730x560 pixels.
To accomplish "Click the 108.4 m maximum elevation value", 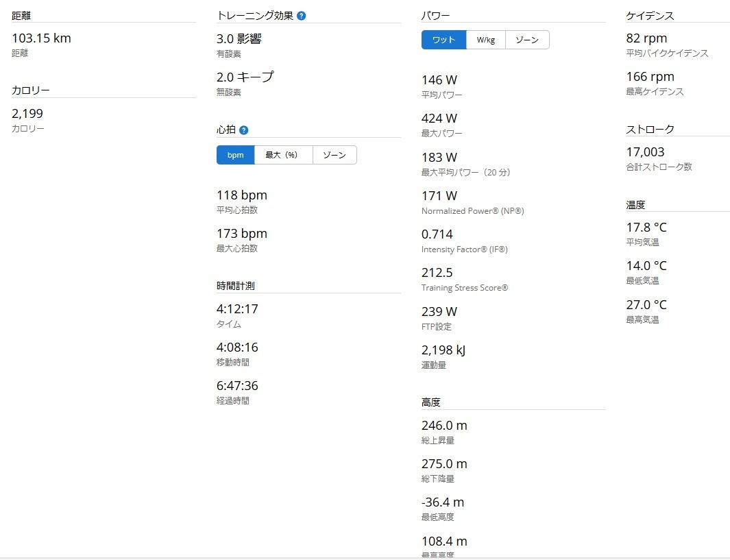I will pyautogui.click(x=444, y=541).
